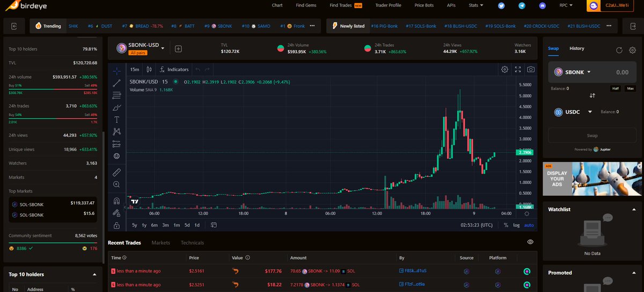The width and height of the screenshot is (644, 292).
Task: Toggle magnet mode on chart
Action: point(116,201)
